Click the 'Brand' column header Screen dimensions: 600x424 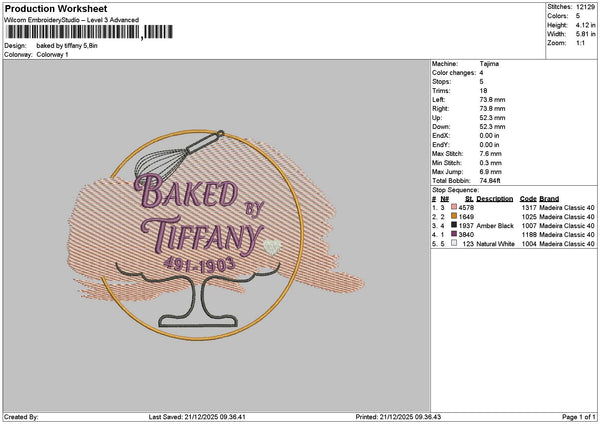[x=549, y=199]
